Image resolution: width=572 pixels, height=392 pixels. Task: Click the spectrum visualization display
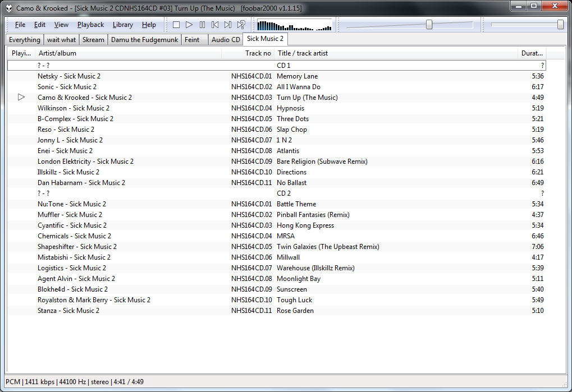pos(294,25)
